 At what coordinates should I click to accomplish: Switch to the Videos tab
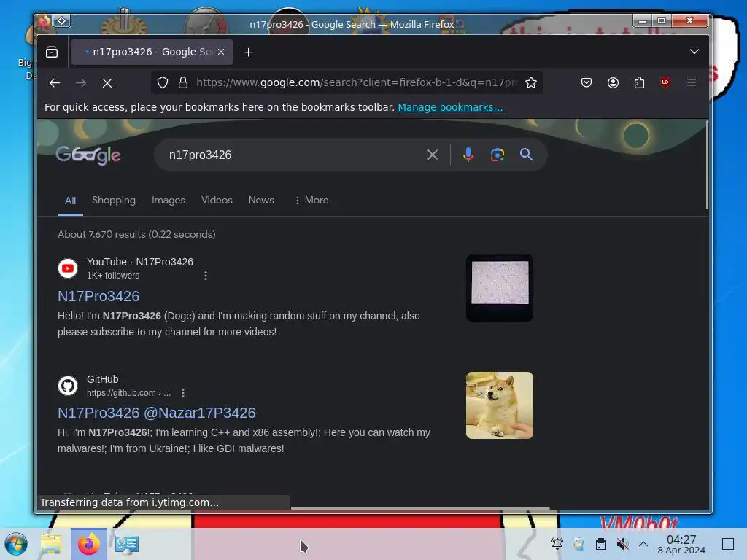pyautogui.click(x=217, y=200)
